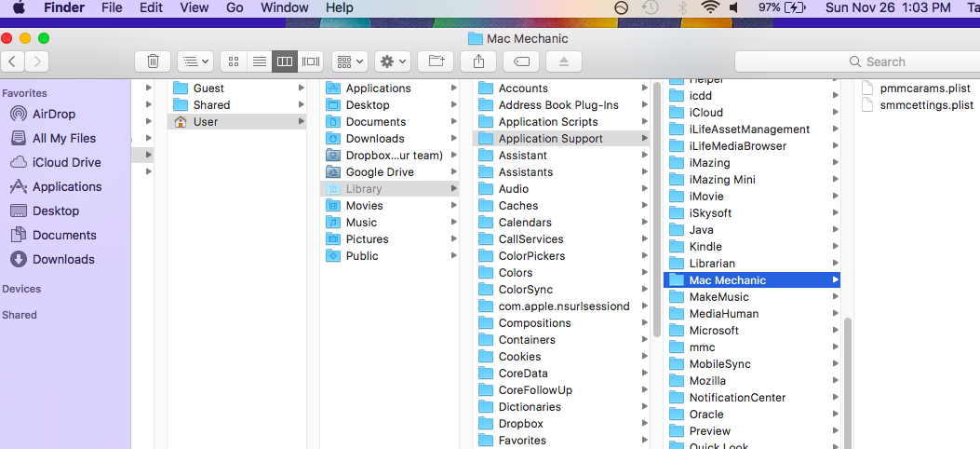Expand the Mozilla folder arrow
This screenshot has height=449, width=980.
point(836,381)
